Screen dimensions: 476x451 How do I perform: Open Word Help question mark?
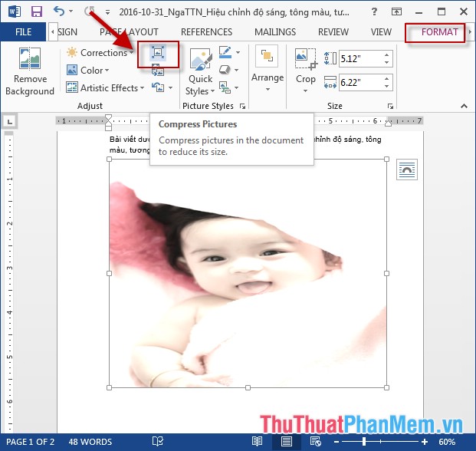pos(374,12)
